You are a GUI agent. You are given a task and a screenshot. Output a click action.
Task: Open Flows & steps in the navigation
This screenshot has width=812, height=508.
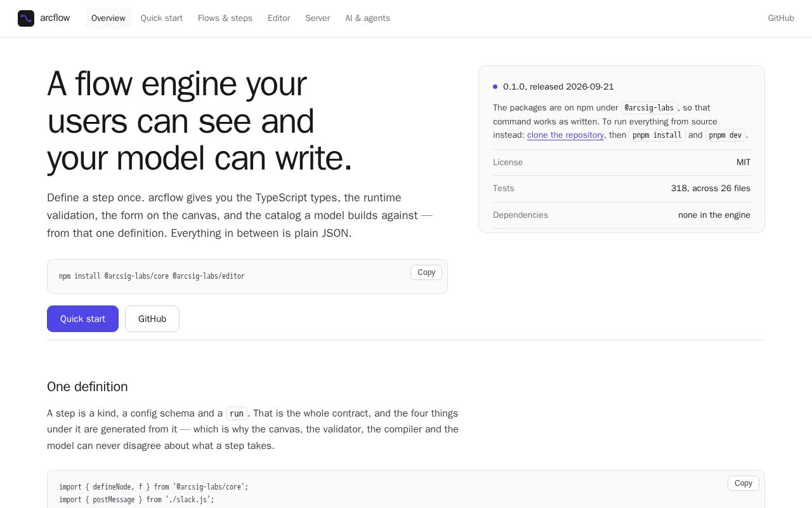[x=225, y=18]
